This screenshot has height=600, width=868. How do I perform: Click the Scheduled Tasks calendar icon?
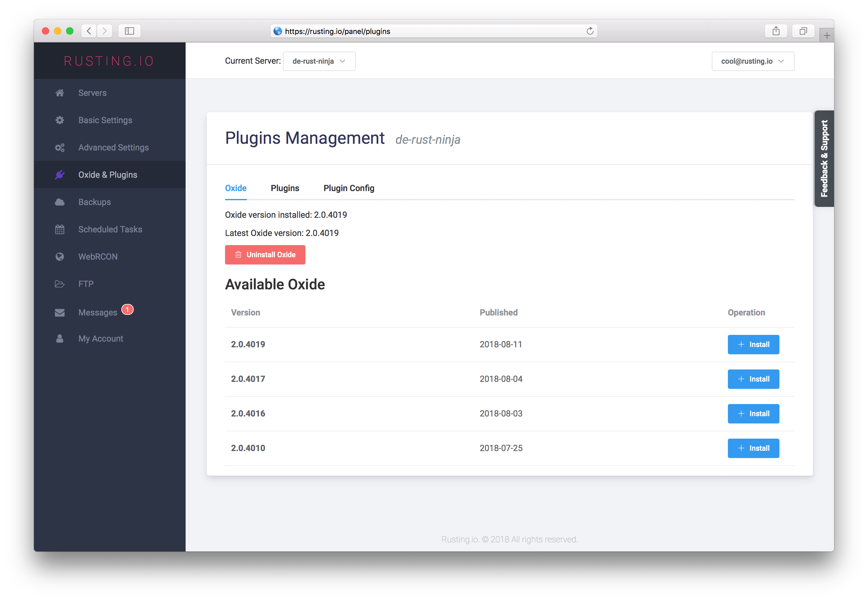59,229
